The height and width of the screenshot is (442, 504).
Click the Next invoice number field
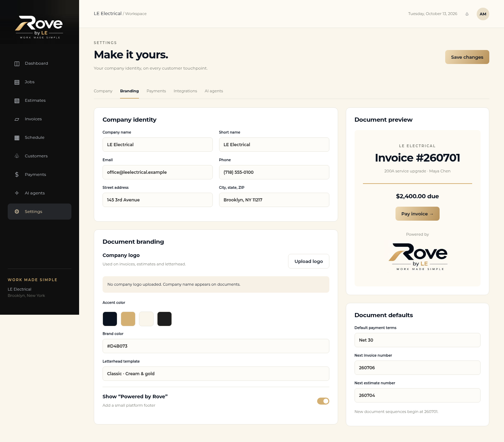tap(418, 368)
